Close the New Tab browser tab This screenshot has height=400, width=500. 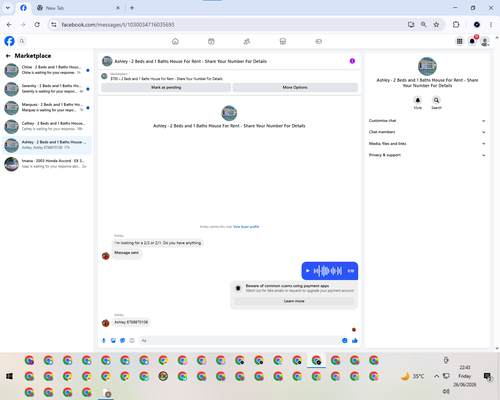coord(118,8)
